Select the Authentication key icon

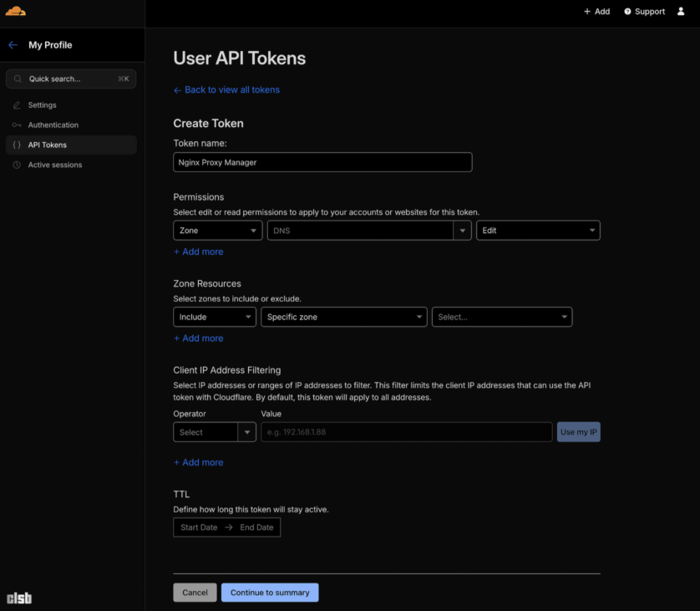(18, 125)
